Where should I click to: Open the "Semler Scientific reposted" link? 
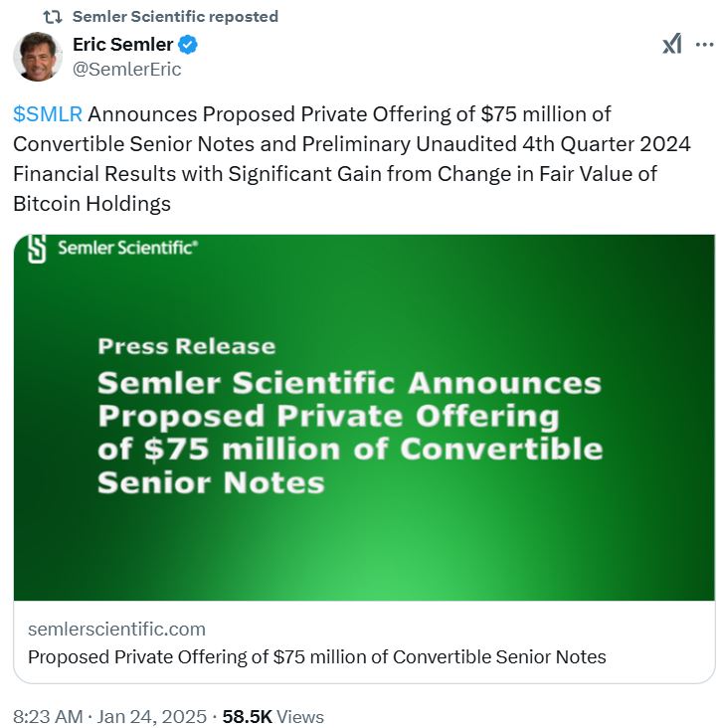(x=176, y=17)
